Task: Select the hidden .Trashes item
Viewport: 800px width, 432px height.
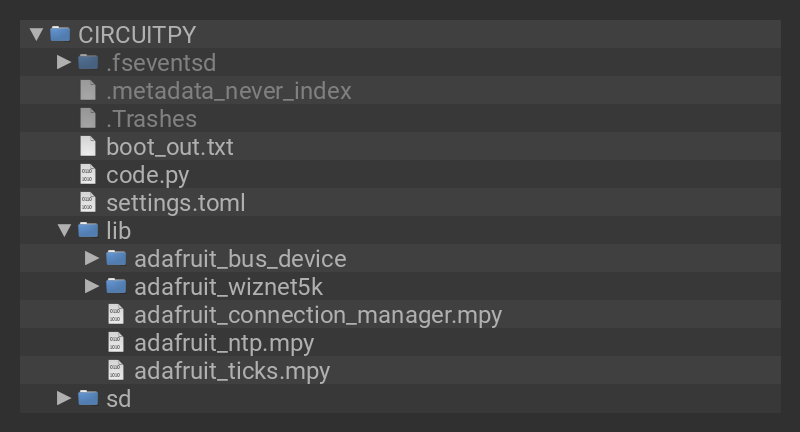Action: pyautogui.click(x=151, y=118)
